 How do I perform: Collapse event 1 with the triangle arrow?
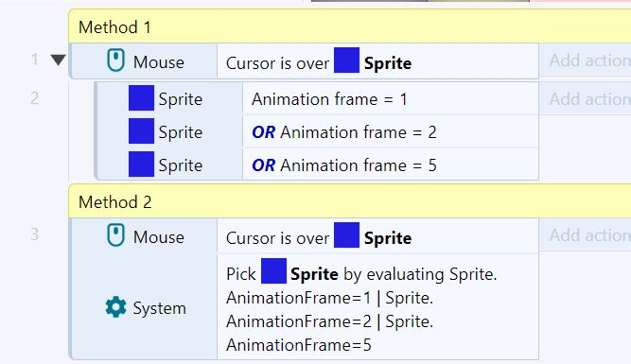pyautogui.click(x=59, y=61)
